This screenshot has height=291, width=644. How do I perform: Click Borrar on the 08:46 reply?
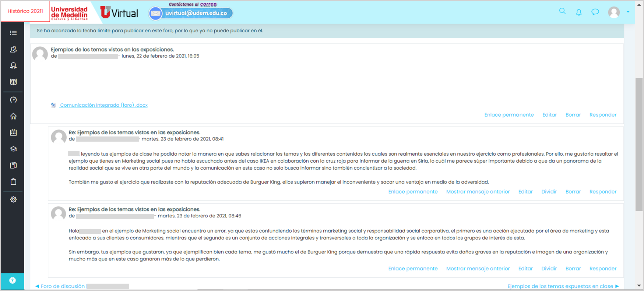click(573, 269)
